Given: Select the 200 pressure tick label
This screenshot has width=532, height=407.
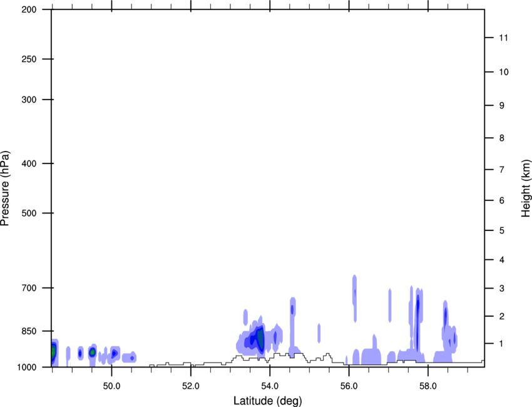Looking at the screenshot, I should click(29, 9).
